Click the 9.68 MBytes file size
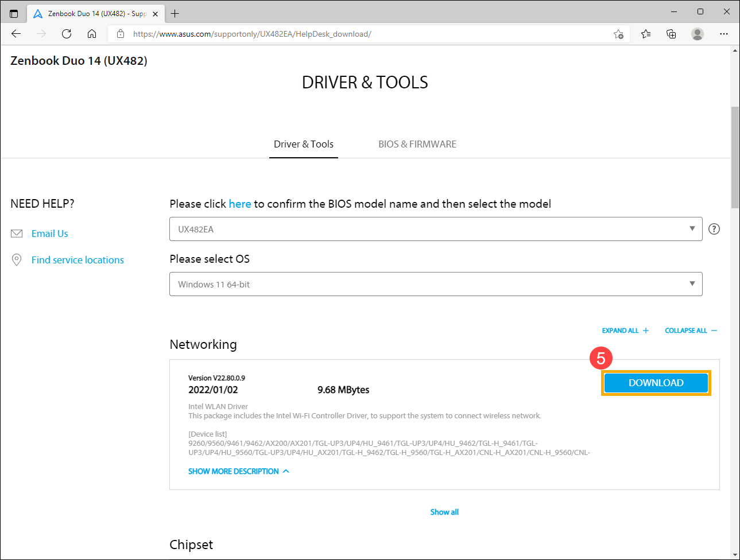 coord(343,390)
